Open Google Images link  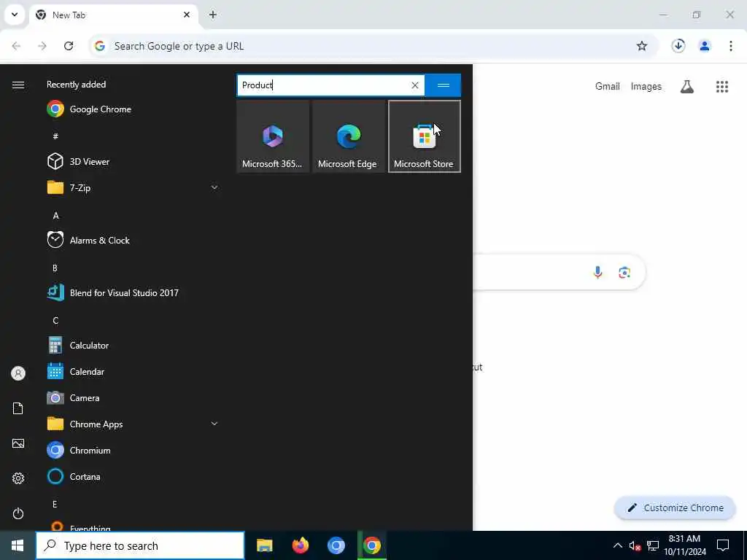[646, 86]
